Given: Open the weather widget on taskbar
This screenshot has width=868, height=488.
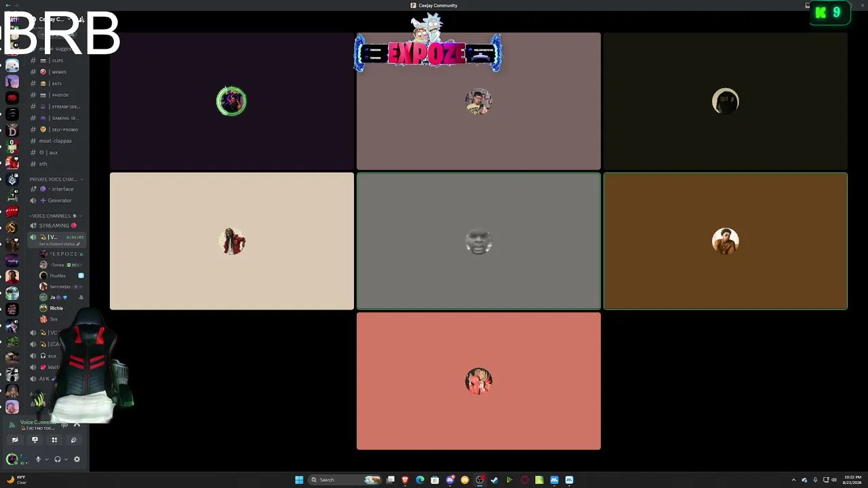Looking at the screenshot, I should point(16,480).
